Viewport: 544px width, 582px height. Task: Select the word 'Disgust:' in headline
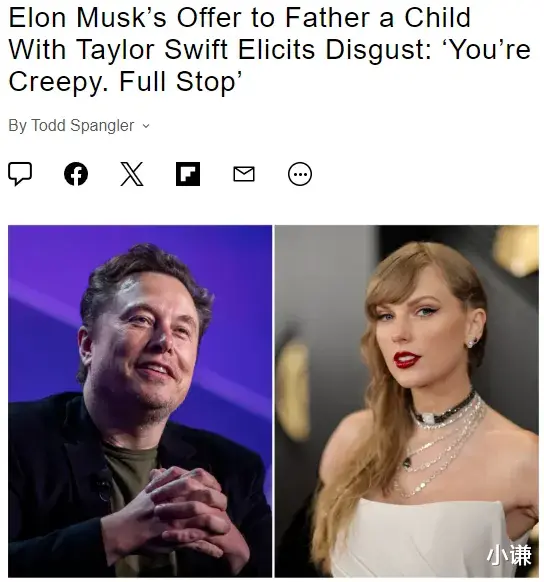(x=378, y=49)
